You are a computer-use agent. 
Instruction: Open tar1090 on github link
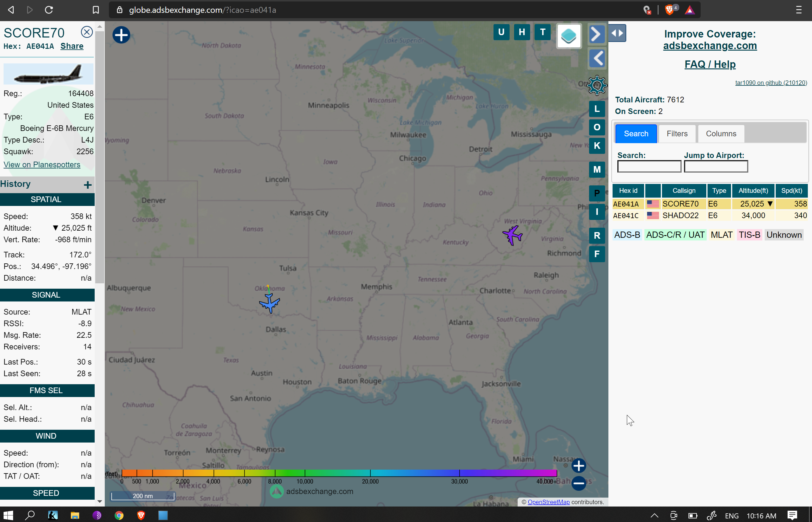point(771,83)
